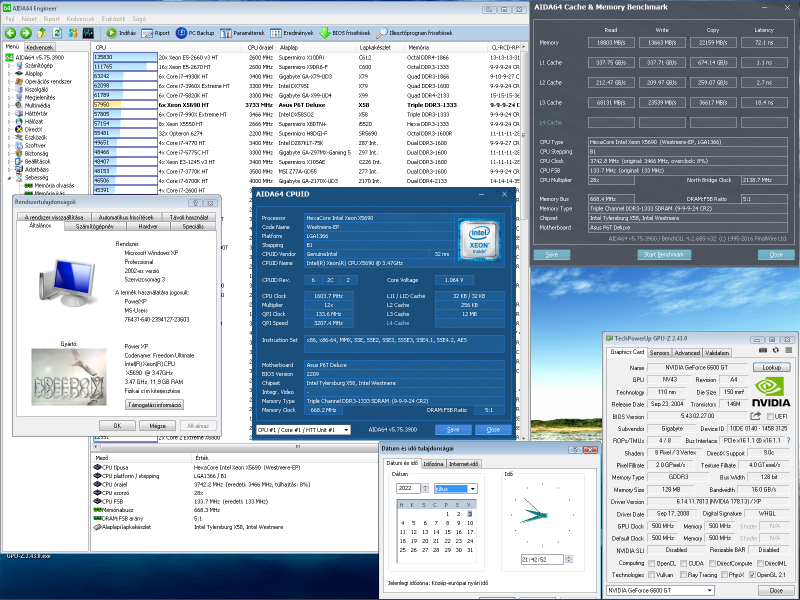Click Támogatási információ in system properties
The height and width of the screenshot is (600, 800).
pyautogui.click(x=154, y=405)
